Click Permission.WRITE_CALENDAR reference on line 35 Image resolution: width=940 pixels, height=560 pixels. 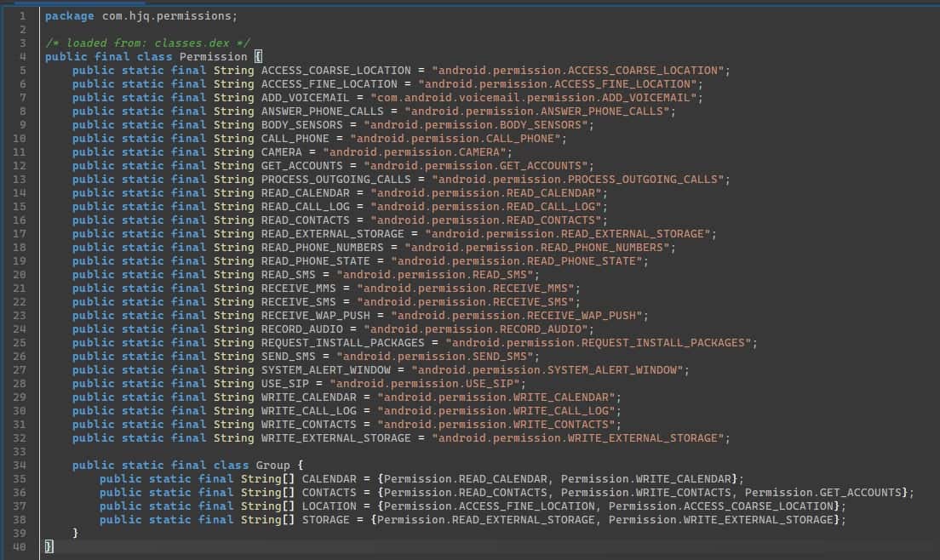click(x=646, y=479)
